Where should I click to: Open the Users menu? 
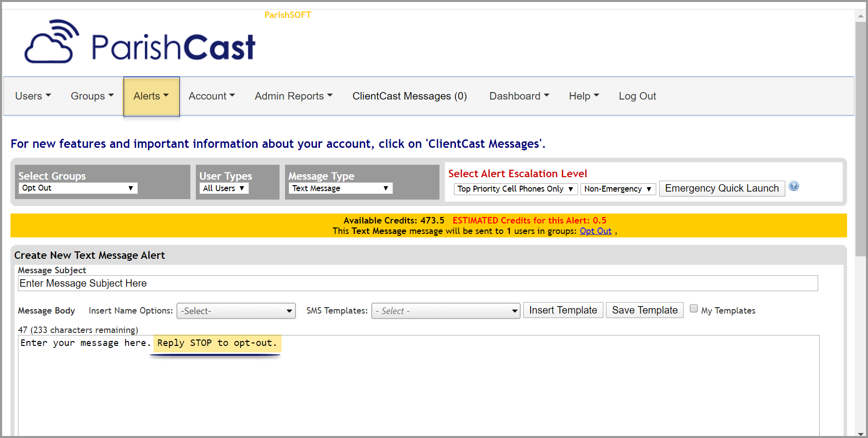coord(33,96)
